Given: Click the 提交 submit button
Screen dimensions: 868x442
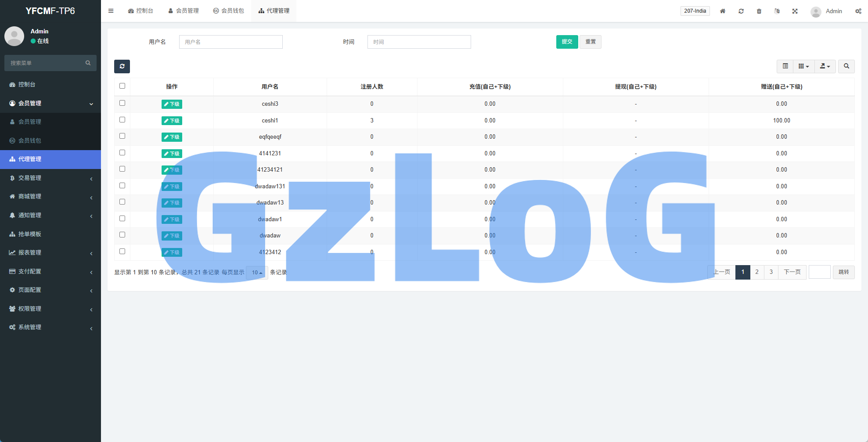Looking at the screenshot, I should [x=567, y=42].
